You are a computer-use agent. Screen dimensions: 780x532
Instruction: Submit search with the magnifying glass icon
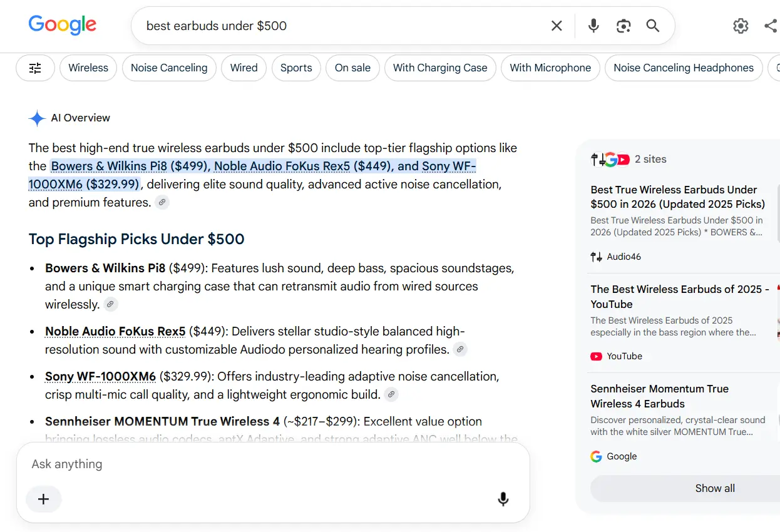click(x=653, y=26)
